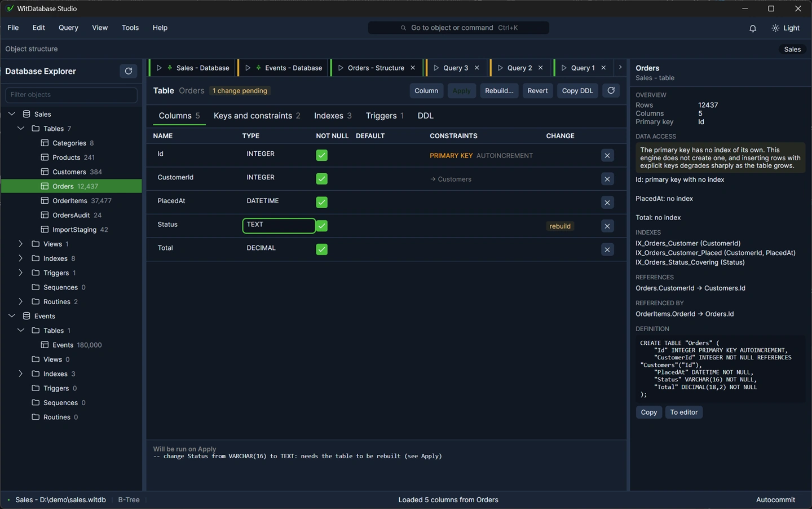Collapse the Sales database node
The height and width of the screenshot is (509, 812).
pyautogui.click(x=12, y=114)
